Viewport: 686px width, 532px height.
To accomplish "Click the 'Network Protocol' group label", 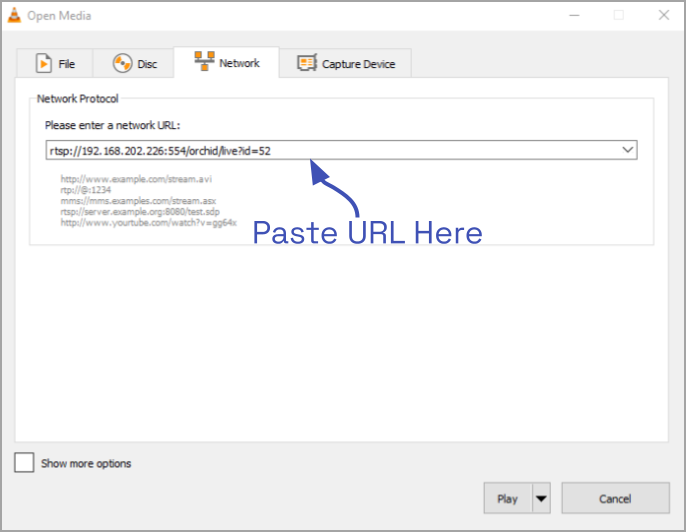I will 77,99.
